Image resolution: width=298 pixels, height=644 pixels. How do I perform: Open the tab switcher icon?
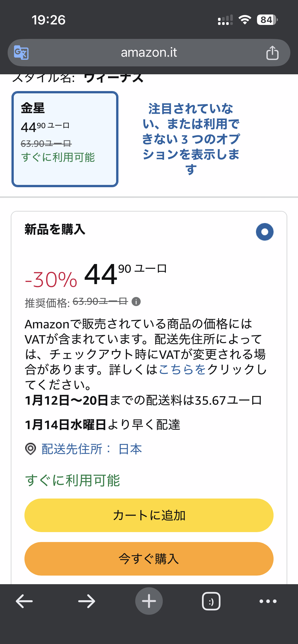click(211, 601)
